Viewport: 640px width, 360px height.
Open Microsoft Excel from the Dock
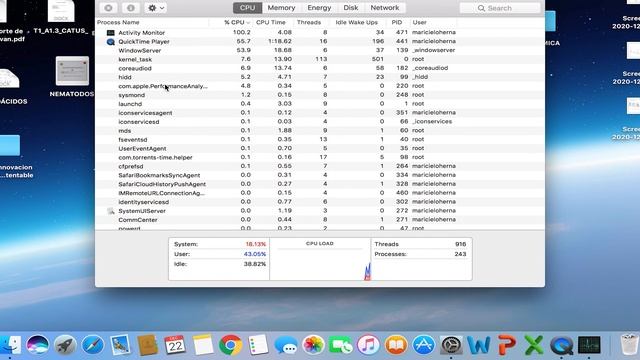click(x=534, y=345)
